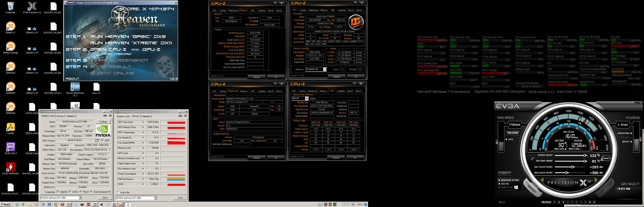Launch the Catzilla desktop shortcut
Viewport: 644px width, 207px height.
tap(11, 127)
